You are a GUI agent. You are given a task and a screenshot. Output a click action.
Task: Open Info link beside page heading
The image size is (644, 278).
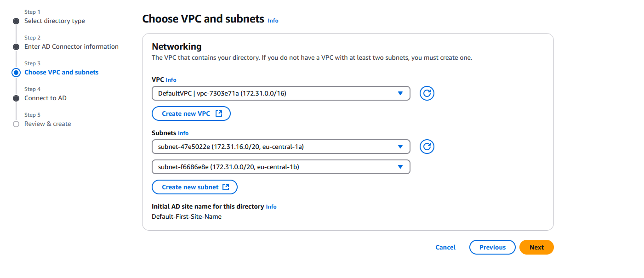[273, 21]
